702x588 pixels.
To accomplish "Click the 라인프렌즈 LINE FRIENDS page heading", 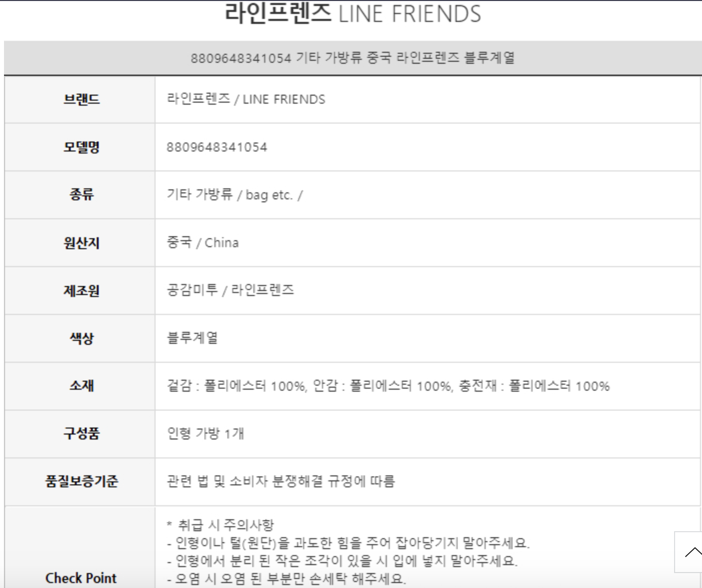I will [x=352, y=14].
